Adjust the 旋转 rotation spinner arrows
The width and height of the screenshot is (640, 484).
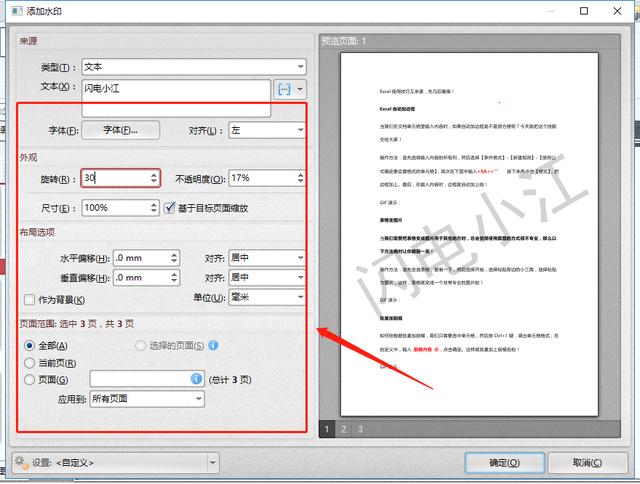154,178
